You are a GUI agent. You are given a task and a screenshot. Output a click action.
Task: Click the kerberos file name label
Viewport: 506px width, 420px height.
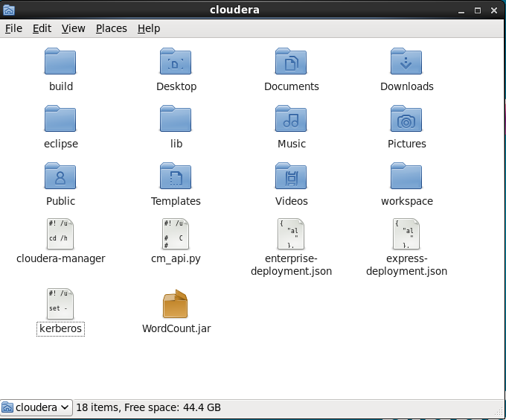[x=61, y=328]
